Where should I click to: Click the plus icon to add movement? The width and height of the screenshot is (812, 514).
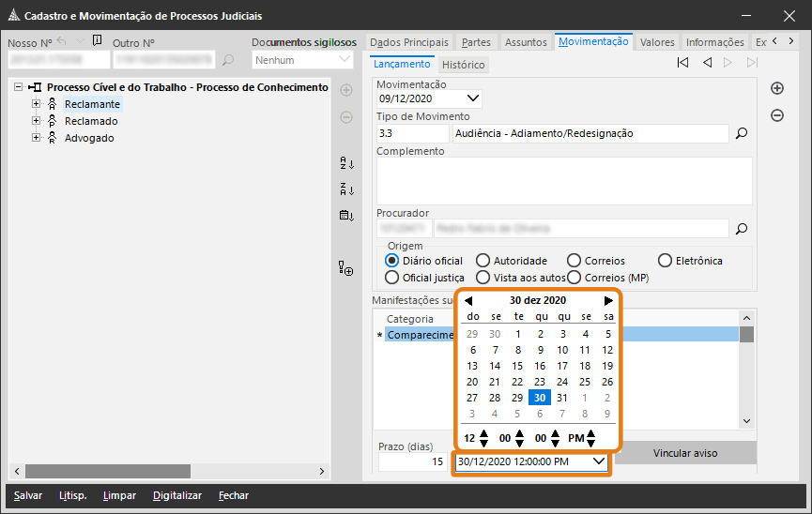tap(776, 88)
